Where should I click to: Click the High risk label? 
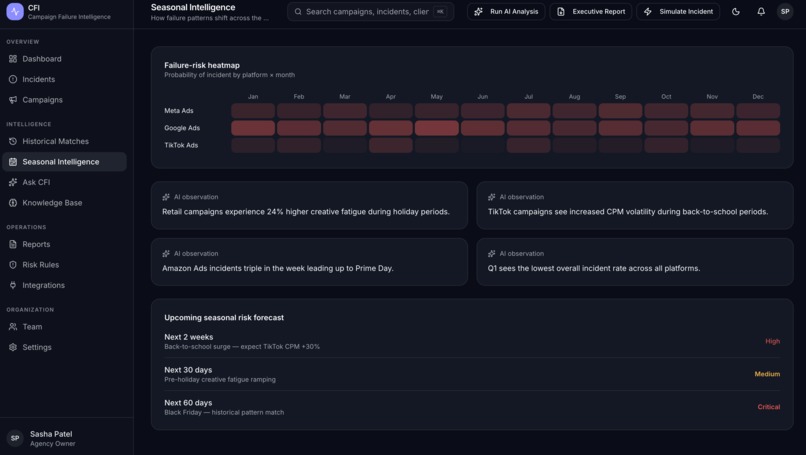pyautogui.click(x=773, y=341)
